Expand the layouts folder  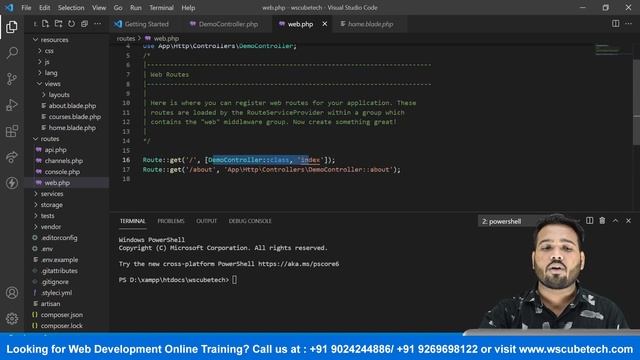59,95
